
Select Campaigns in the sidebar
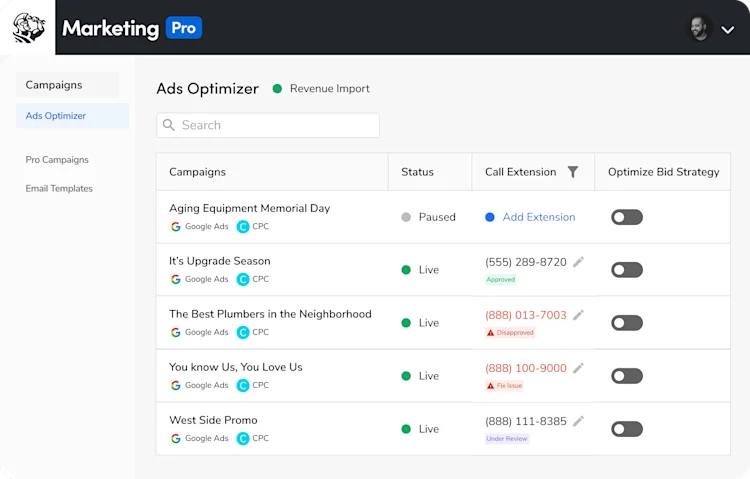[x=67, y=85]
